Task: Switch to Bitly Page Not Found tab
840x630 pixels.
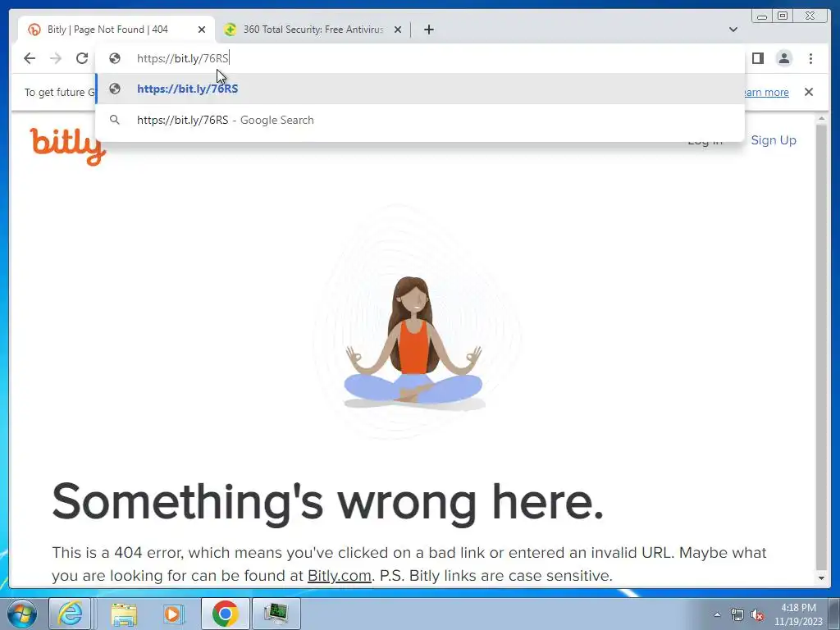Action: 116,30
